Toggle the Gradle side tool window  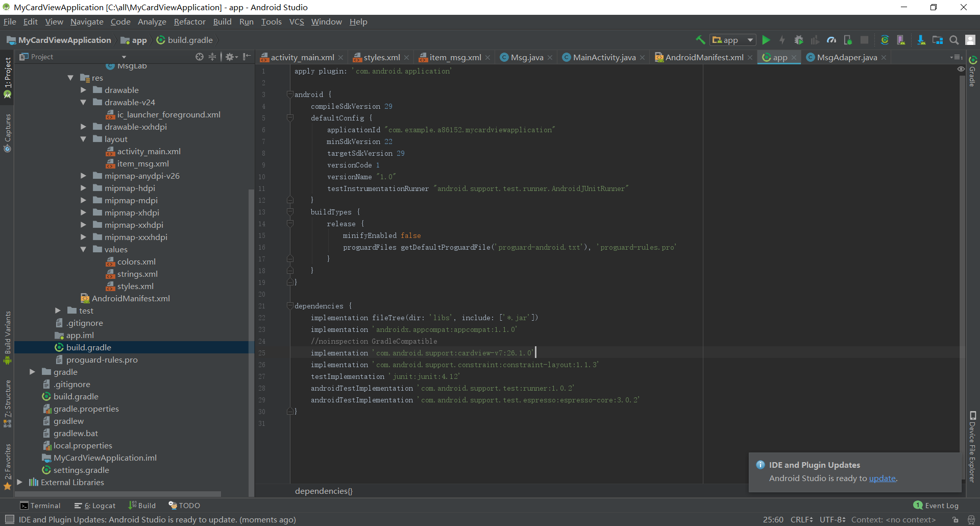point(973,71)
